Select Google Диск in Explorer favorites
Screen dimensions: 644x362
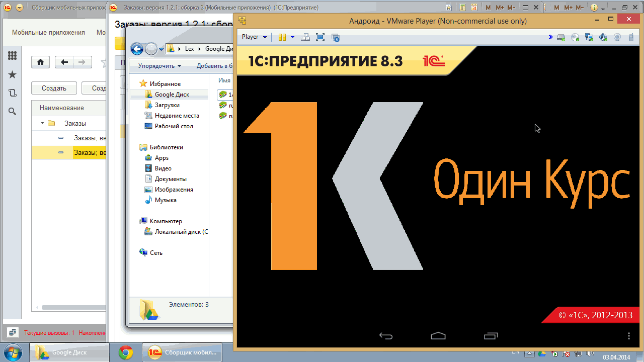coord(172,95)
